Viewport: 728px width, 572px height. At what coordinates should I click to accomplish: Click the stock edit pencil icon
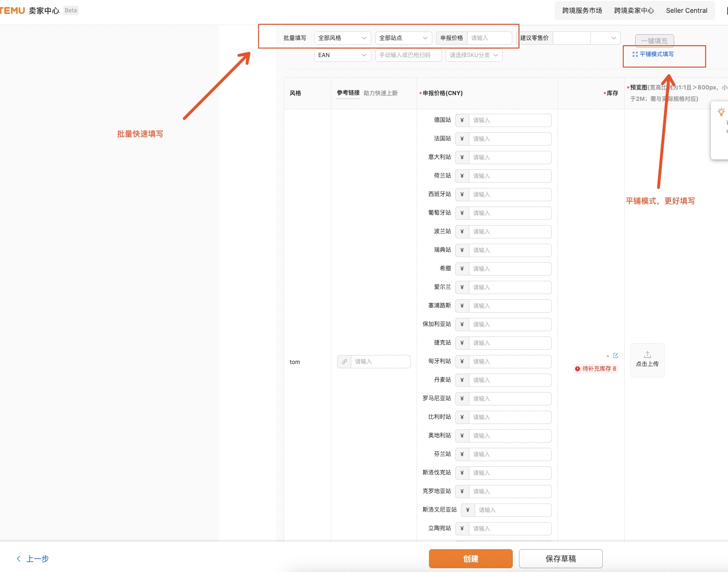tap(616, 355)
